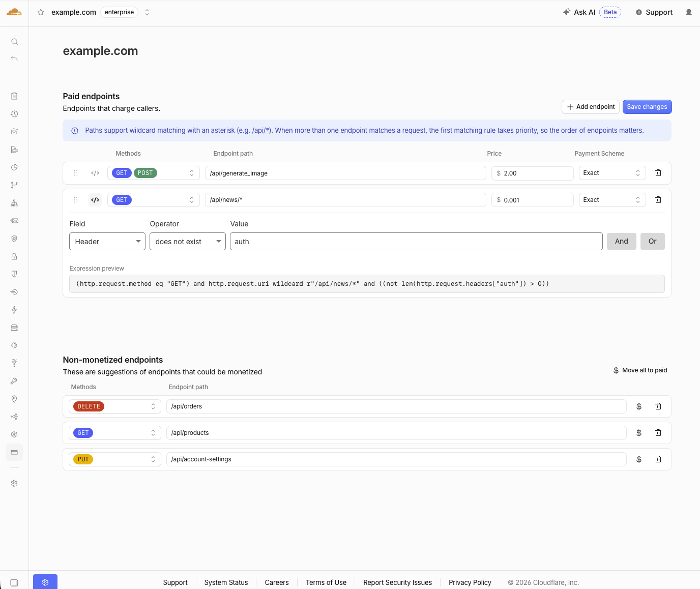
Task: Click the back arrow sidebar icon
Action: coord(14,59)
